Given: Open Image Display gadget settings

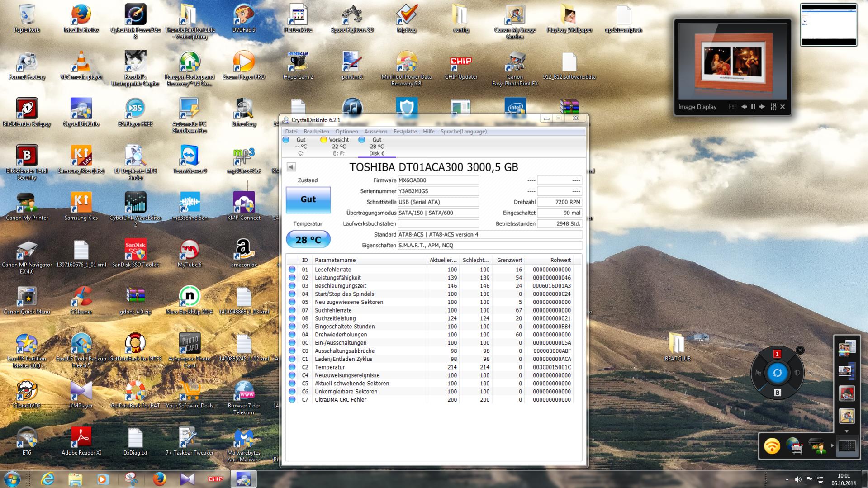Looking at the screenshot, I should [x=773, y=107].
